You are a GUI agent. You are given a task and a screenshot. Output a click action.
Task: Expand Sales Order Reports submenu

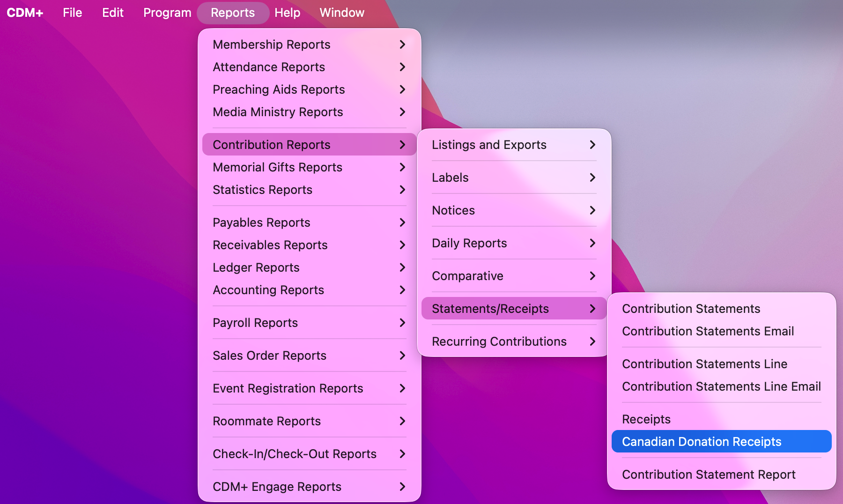pyautogui.click(x=309, y=356)
